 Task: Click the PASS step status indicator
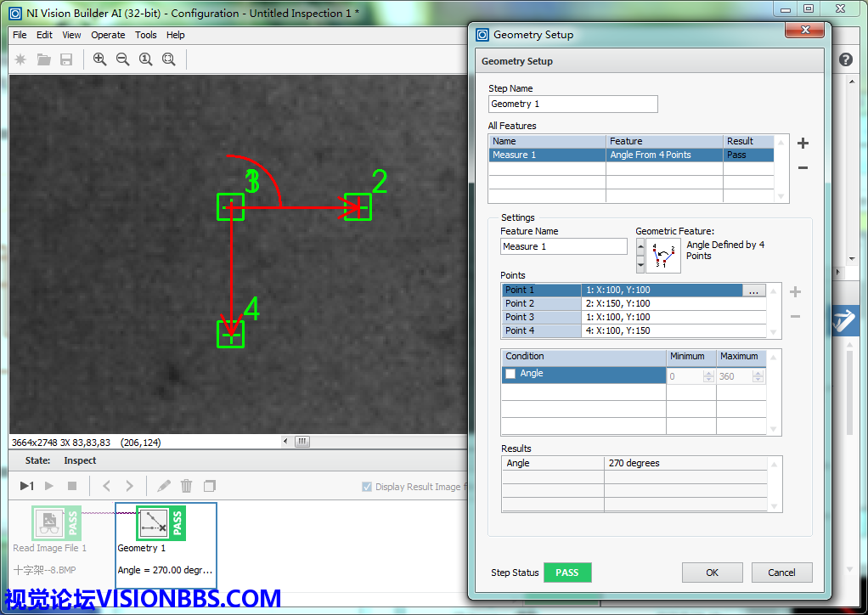tap(567, 573)
